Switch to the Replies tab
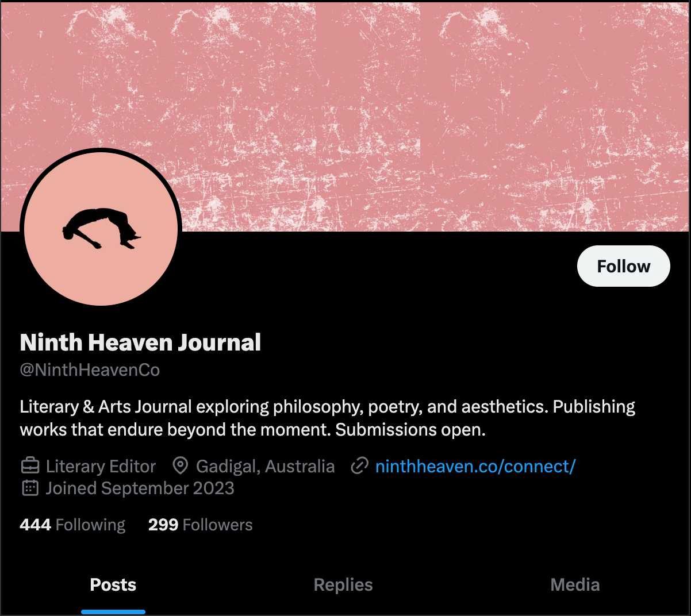Viewport: 691px width, 616px height. tap(343, 585)
